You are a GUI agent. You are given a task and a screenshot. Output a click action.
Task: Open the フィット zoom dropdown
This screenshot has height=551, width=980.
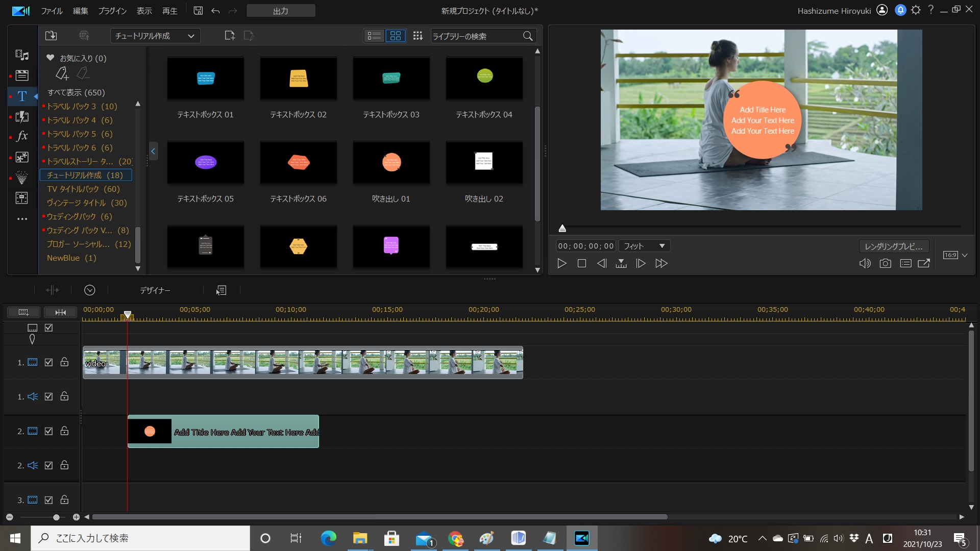644,246
